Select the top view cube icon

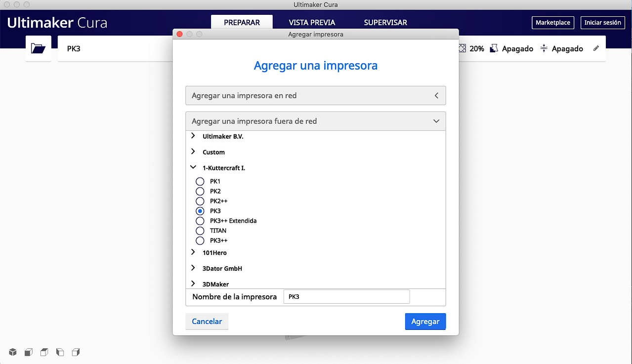[44, 352]
